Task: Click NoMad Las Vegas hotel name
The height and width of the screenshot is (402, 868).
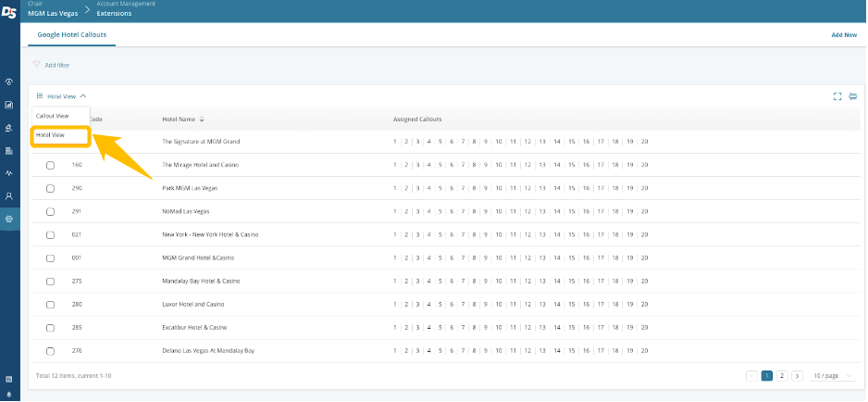Action: [x=185, y=212]
